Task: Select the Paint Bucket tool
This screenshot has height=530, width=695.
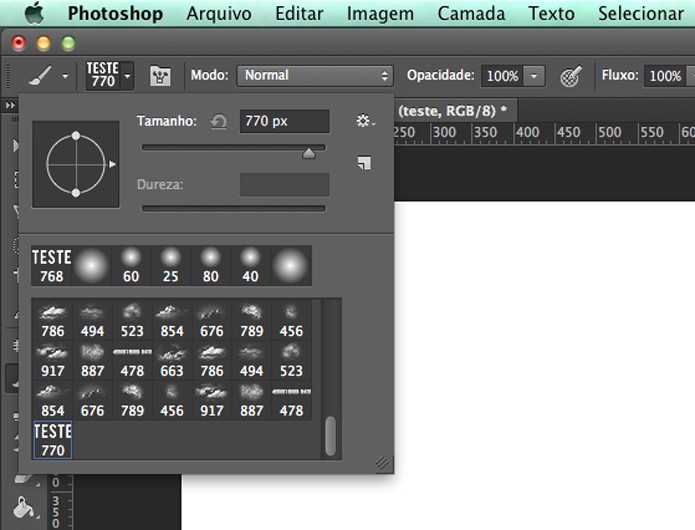Action: 23,508
